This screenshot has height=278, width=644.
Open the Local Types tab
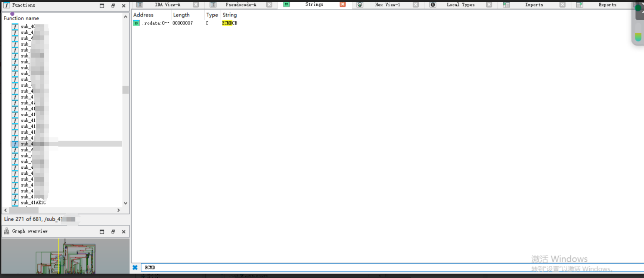click(460, 5)
